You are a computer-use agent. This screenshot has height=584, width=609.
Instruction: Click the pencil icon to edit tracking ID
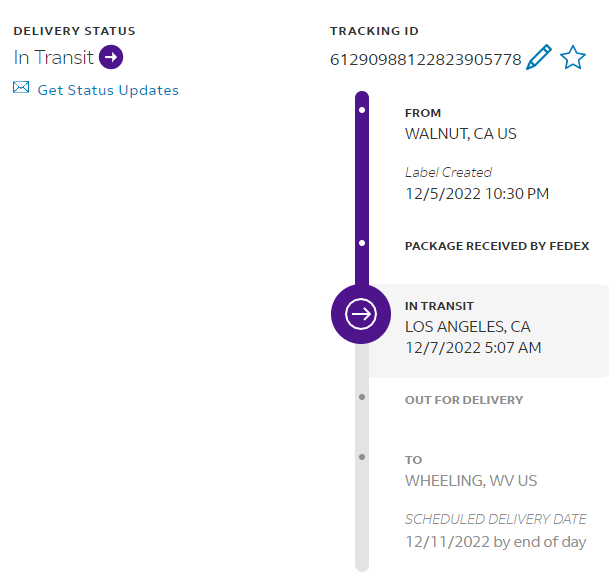click(538, 58)
